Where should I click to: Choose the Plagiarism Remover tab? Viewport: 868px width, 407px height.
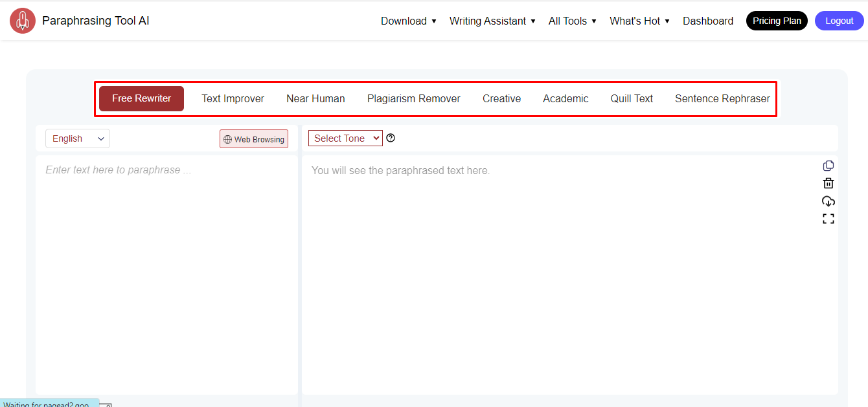(x=413, y=98)
